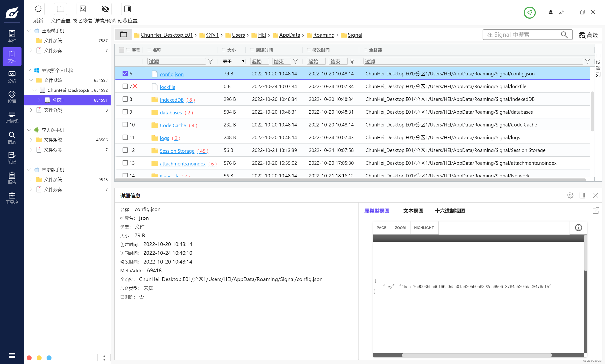Screen dimensions: 605x364
Task: Tick the select-all header checkbox
Action: 121,50
